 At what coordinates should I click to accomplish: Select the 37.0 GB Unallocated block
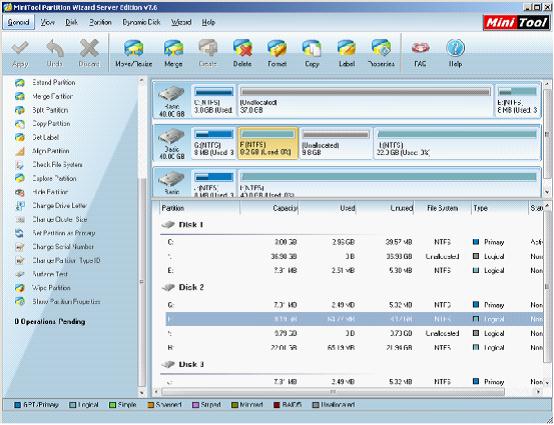click(x=365, y=100)
